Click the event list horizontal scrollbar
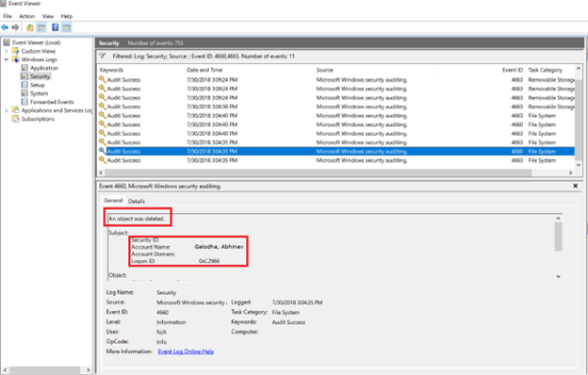 (318, 172)
